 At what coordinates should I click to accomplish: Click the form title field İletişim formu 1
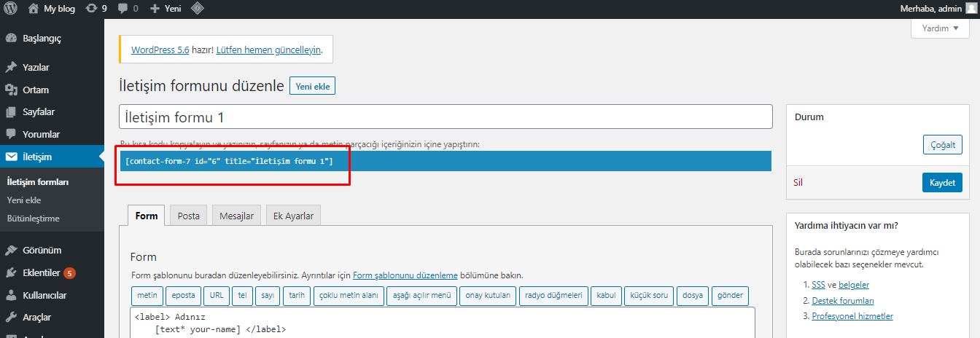pos(446,117)
